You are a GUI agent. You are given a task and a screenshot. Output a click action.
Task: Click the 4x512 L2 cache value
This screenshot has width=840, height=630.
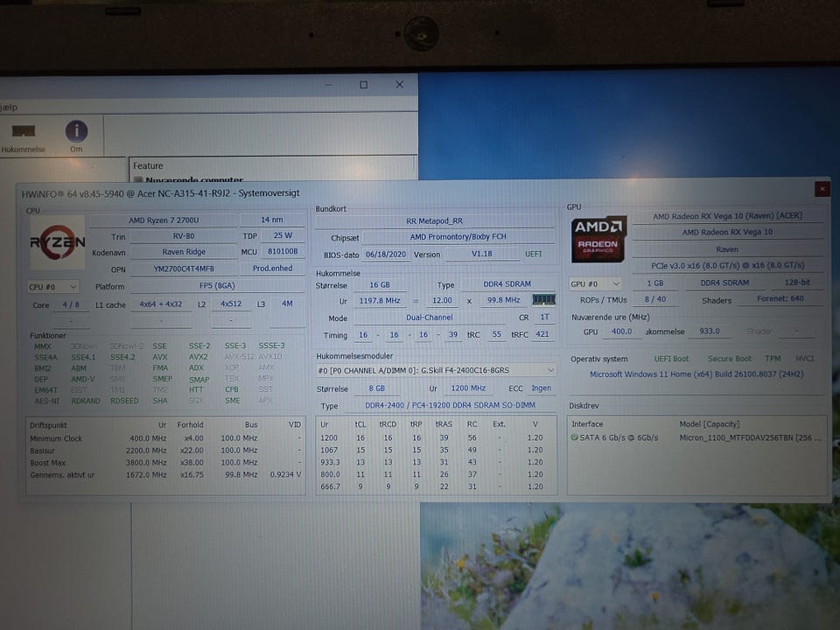231,304
